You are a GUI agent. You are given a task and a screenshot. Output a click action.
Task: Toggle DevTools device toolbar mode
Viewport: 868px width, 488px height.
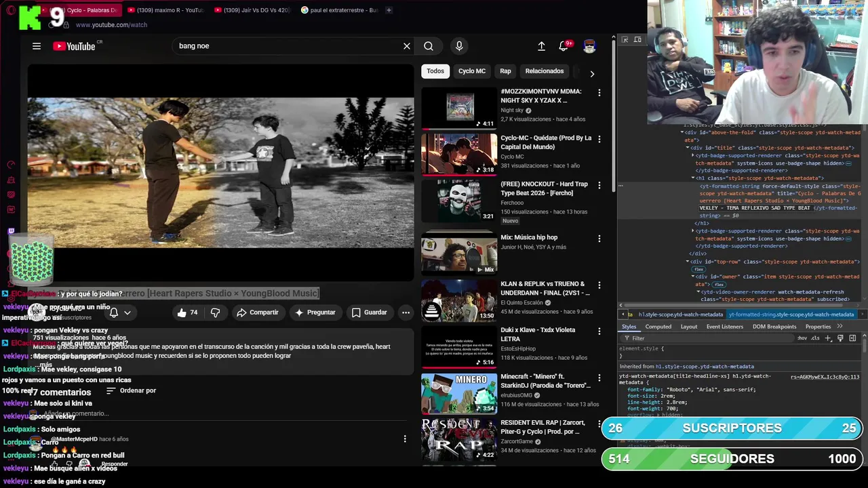(637, 40)
